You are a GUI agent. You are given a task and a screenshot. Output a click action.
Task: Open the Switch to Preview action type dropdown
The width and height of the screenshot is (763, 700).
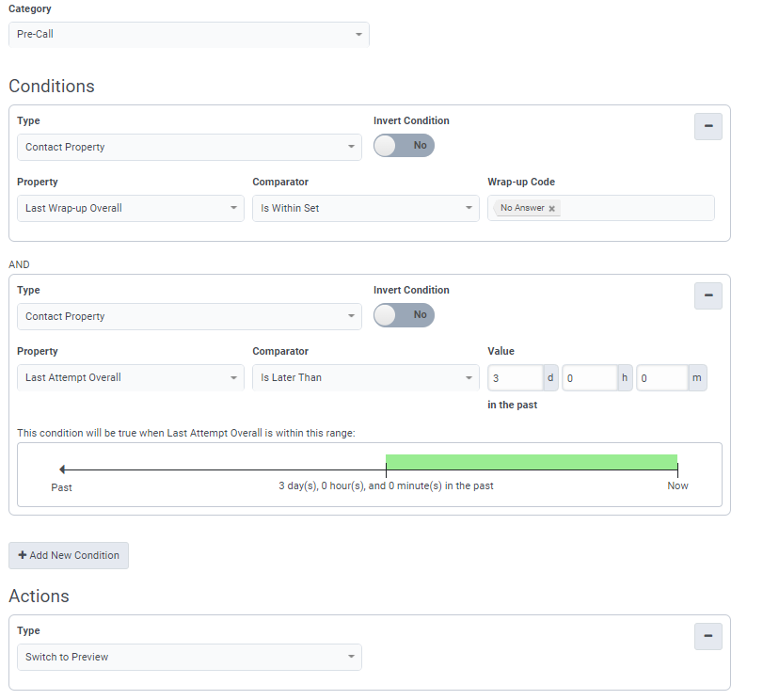pyautogui.click(x=189, y=657)
